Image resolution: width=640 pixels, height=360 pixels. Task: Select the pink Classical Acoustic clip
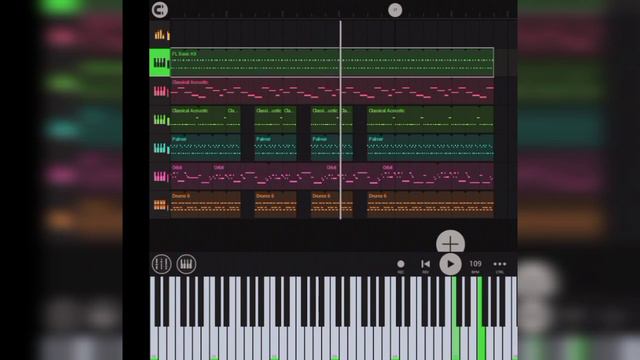(332, 91)
